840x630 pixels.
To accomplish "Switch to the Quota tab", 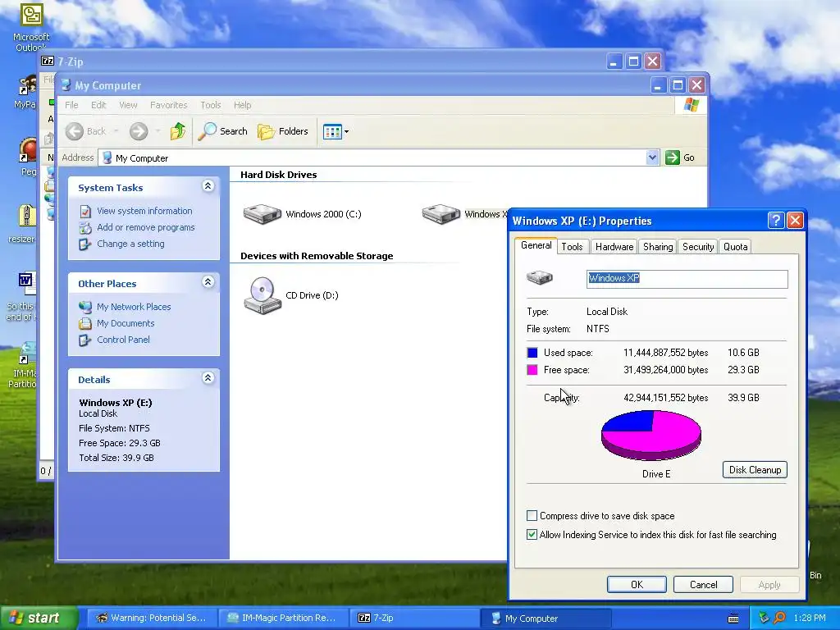I will (736, 247).
